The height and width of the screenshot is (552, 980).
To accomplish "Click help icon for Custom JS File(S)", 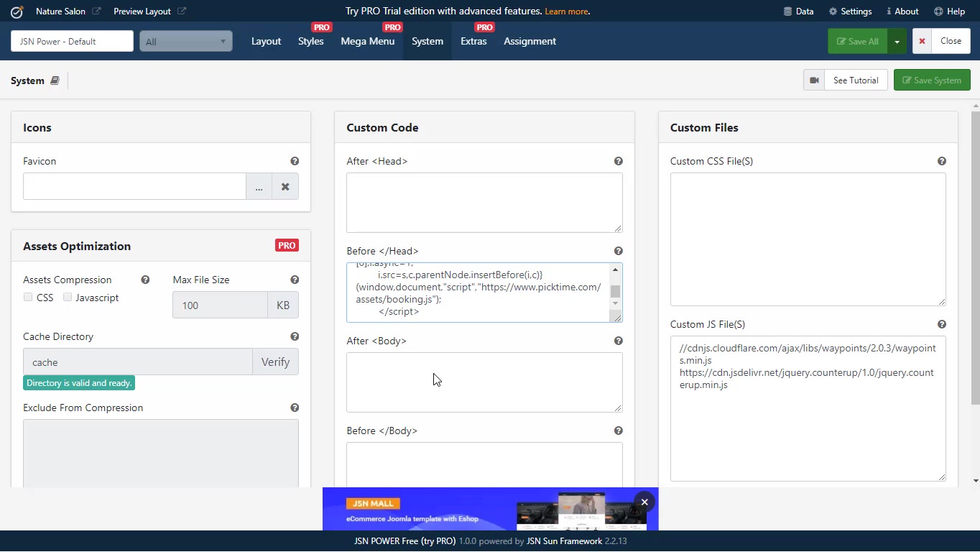I will coord(941,325).
